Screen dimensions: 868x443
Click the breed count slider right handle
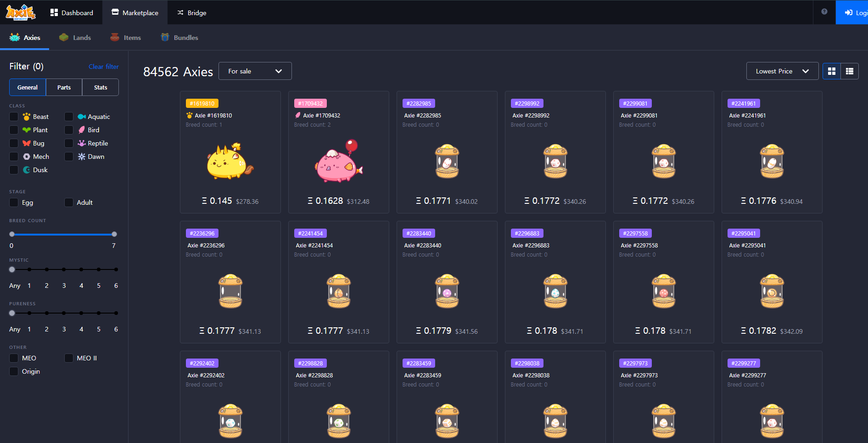point(114,234)
